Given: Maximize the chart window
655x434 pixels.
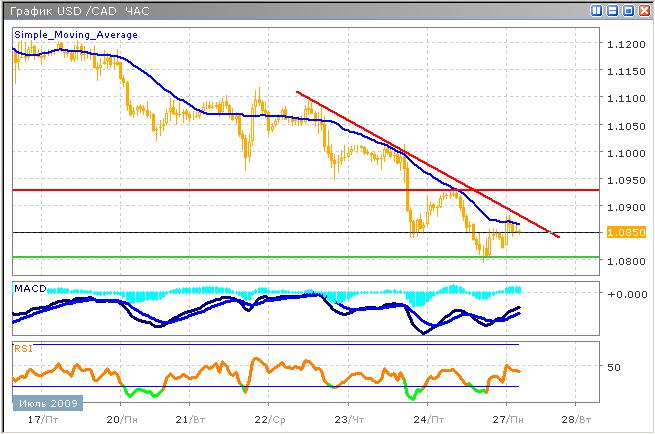Looking at the screenshot, I should click(x=627, y=10).
